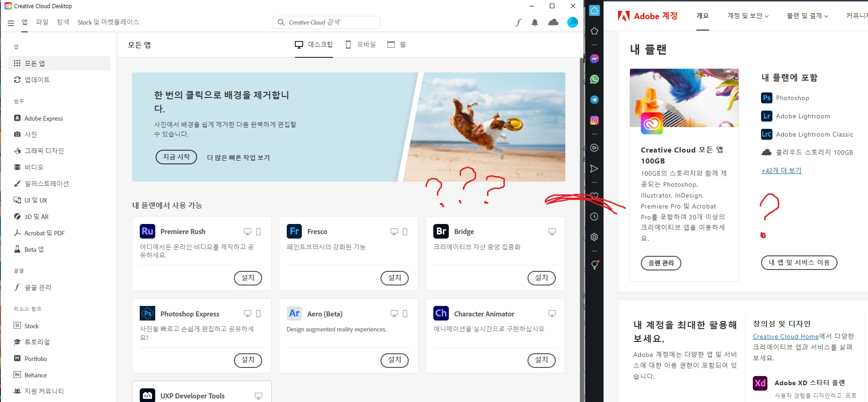Open notifications bell in Creative Cloud
This screenshot has width=868, height=402.
coord(535,22)
